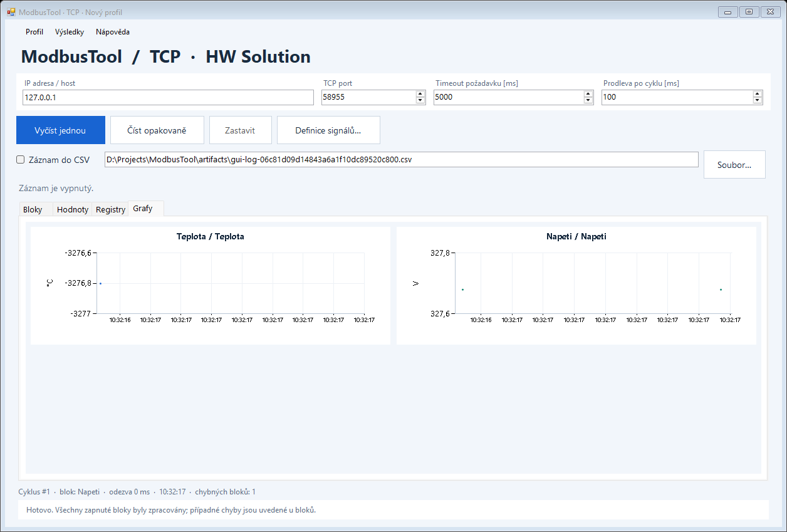Switch to the Registry tab
787x532 pixels.
click(x=110, y=209)
